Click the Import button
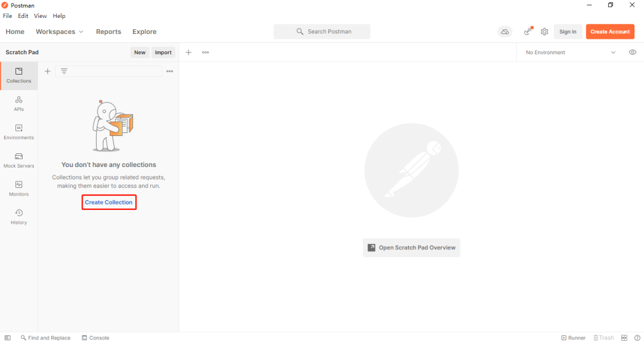644x343 pixels. 163,52
